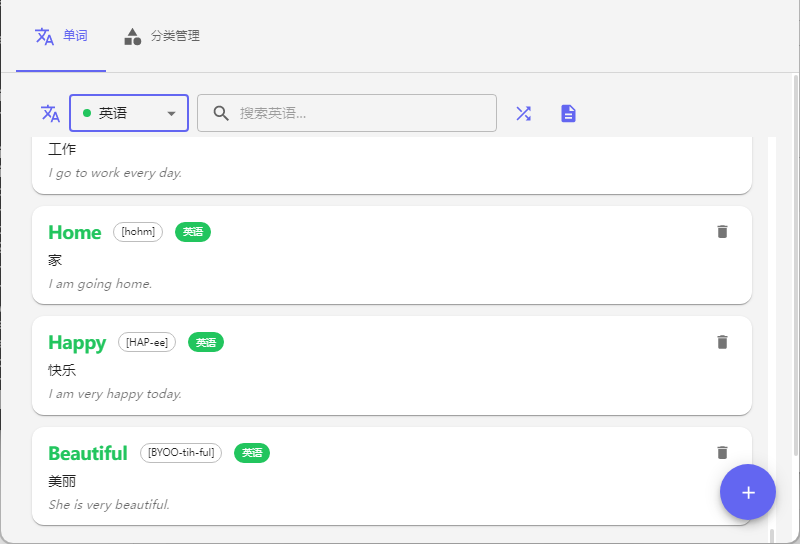Delete the Beautiful word card
800x544 pixels.
pyautogui.click(x=722, y=453)
